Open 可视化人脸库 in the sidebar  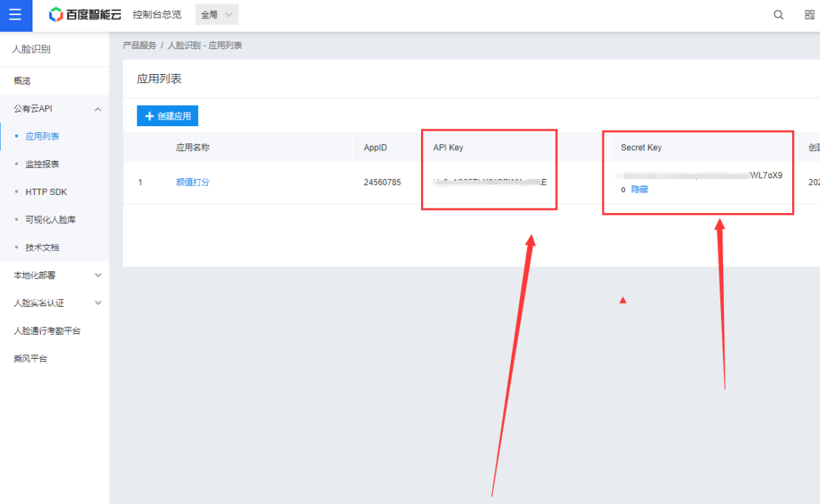[x=51, y=220]
